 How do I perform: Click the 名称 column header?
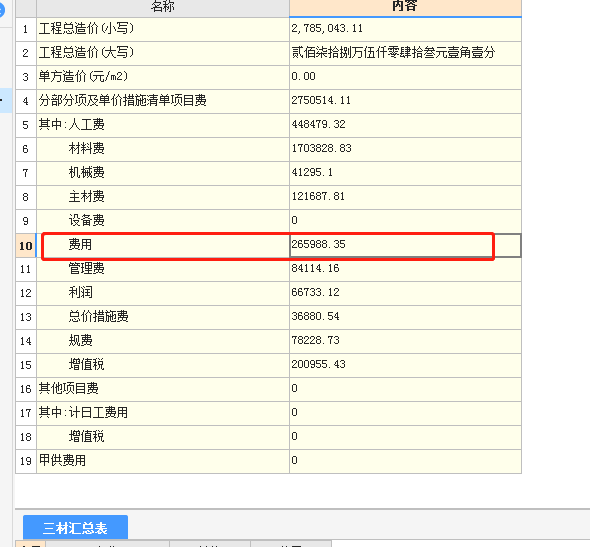point(163,8)
